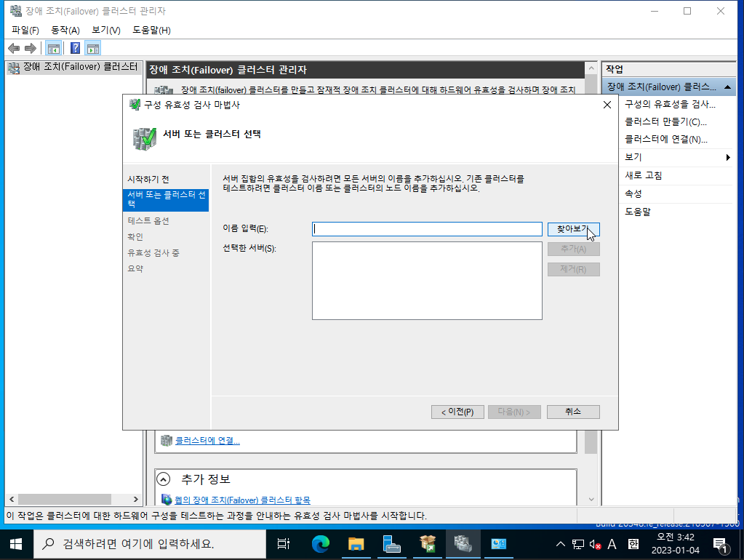Image resolution: width=744 pixels, height=560 pixels.
Task: Click the 찾아보기 browse button
Action: click(573, 229)
